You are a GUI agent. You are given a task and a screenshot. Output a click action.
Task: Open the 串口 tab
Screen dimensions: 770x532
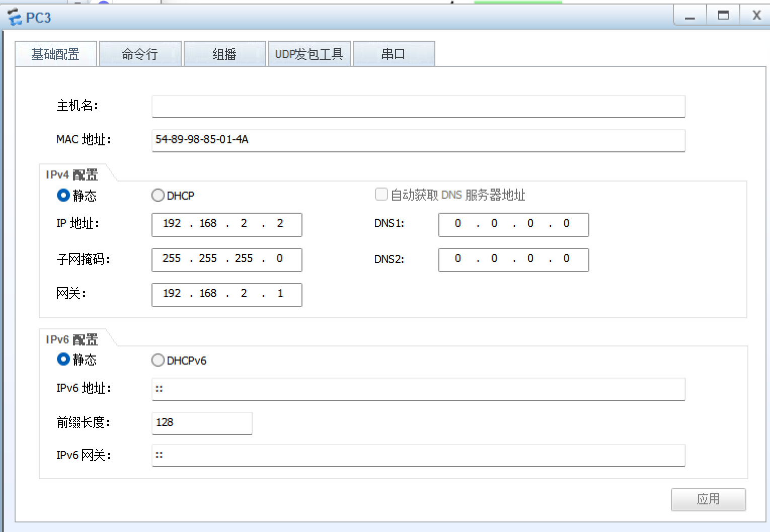click(394, 54)
